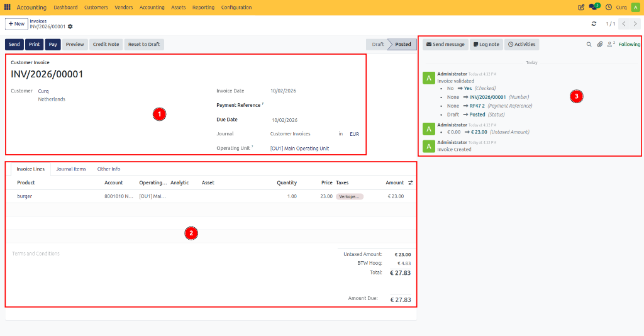Click the Terms and Conditions field
The image size is (644, 336).
click(x=36, y=254)
